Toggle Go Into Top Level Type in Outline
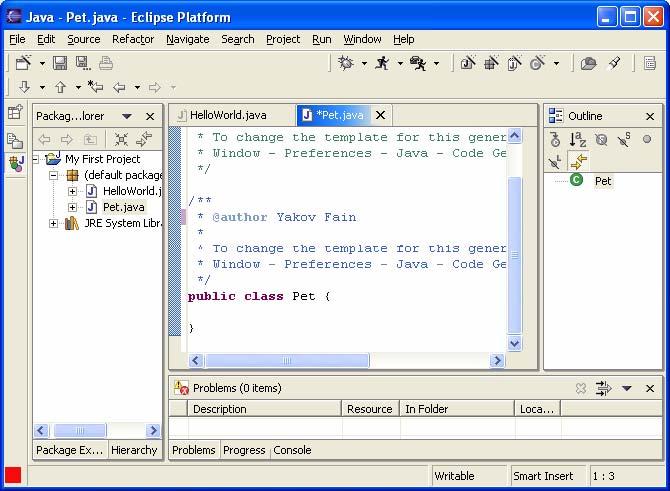 pyautogui.click(x=555, y=139)
